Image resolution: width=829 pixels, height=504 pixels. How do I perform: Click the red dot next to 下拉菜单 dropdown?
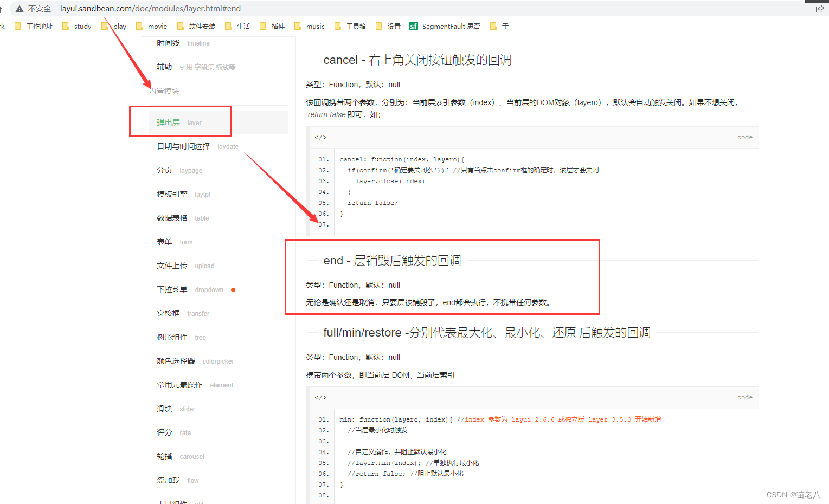coord(233,289)
